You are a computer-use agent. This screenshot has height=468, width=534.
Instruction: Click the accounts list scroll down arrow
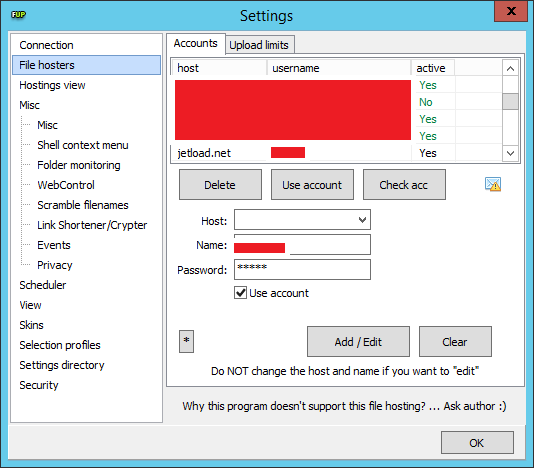coord(510,153)
